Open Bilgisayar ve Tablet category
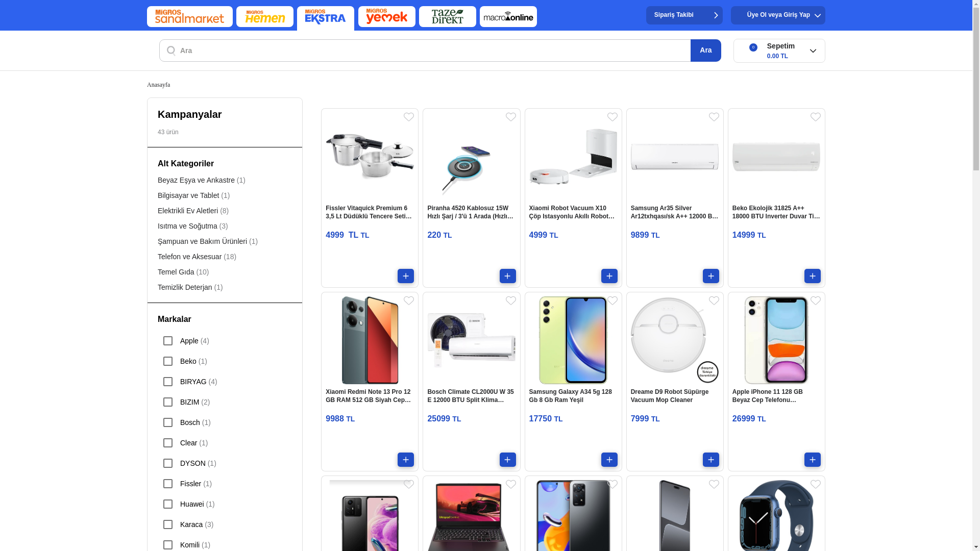Image resolution: width=980 pixels, height=551 pixels. pos(194,195)
